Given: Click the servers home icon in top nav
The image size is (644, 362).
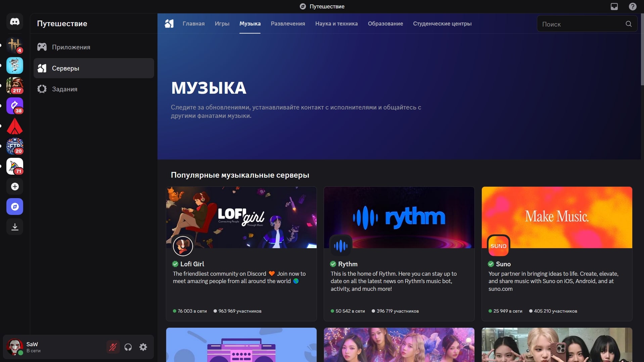Looking at the screenshot, I should coord(169,24).
